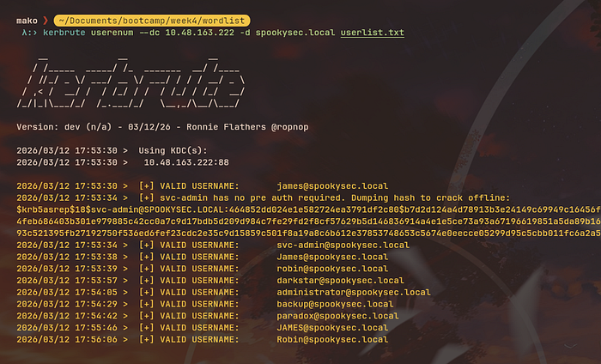Click the $krb5asrep$18$svc-admin hash line
This screenshot has height=364, width=601.
click(308, 209)
